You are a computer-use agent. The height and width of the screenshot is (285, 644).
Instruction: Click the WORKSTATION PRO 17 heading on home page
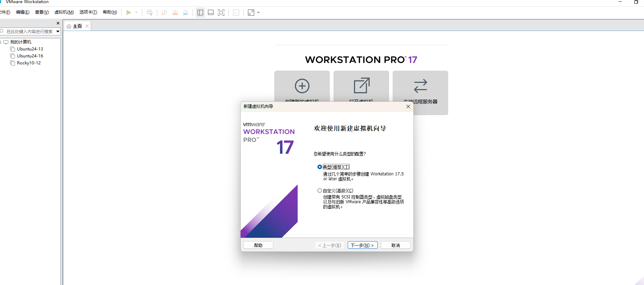361,60
